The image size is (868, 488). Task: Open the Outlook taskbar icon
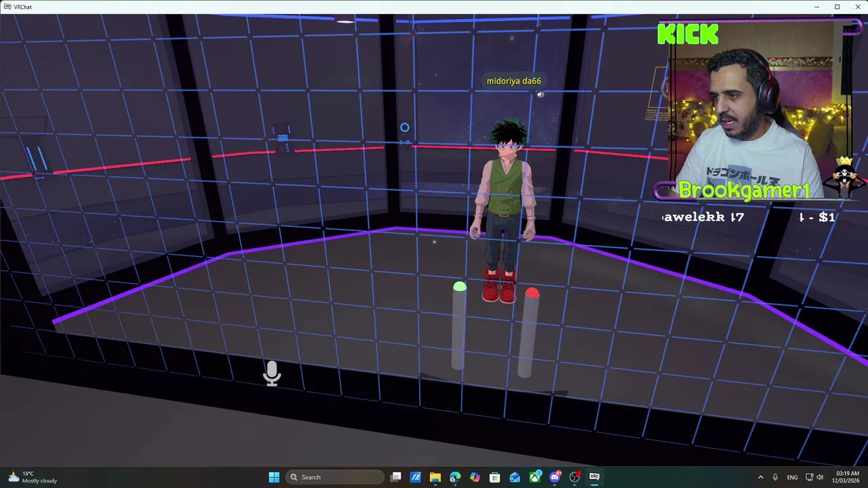tap(515, 477)
